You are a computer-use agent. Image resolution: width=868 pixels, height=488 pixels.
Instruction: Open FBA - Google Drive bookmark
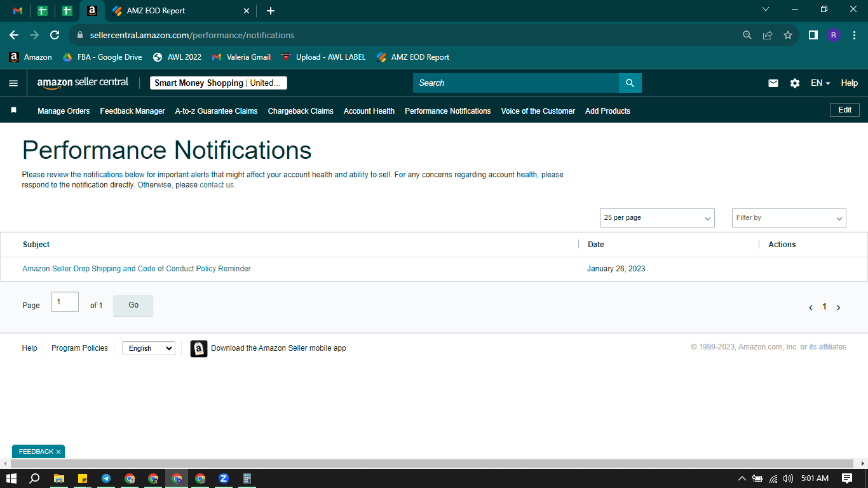102,57
